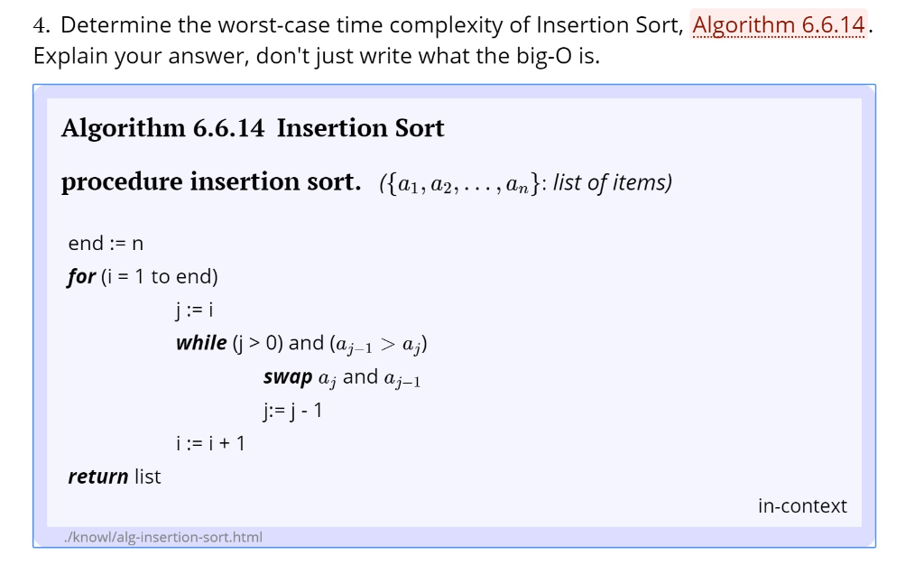Click the question number 4
Image resolution: width=924 pixels, height=574 pixels.
(x=42, y=25)
